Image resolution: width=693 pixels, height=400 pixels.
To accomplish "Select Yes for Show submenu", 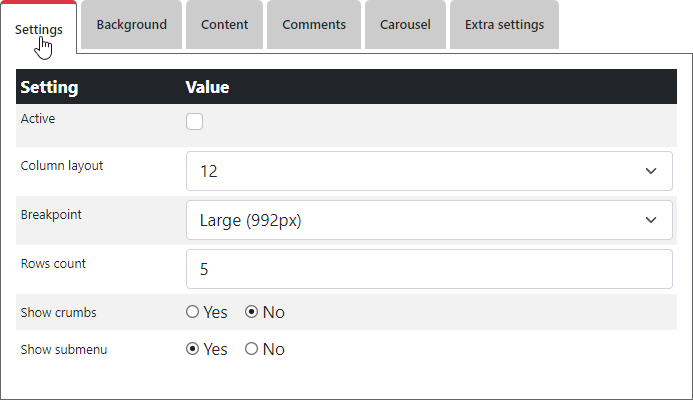I will tap(193, 349).
